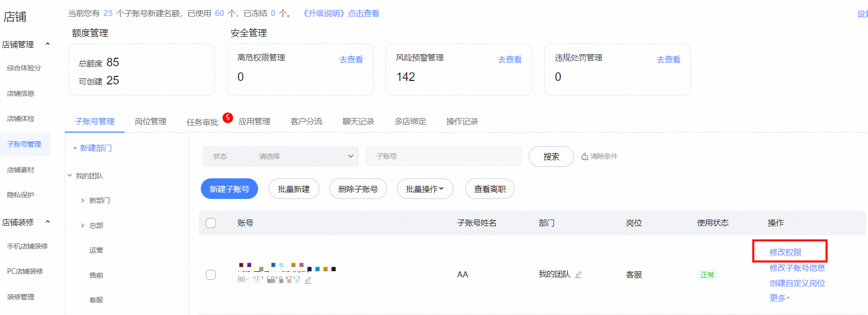Open 店铺体检 in the sidebar
Screen dimensions: 868x315
(x=21, y=119)
